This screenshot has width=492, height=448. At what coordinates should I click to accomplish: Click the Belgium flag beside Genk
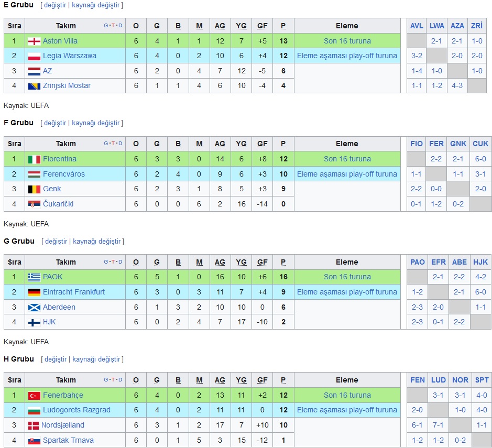(34, 189)
